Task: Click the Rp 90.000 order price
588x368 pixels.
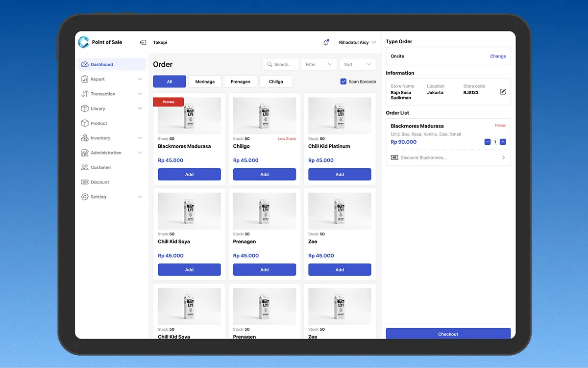Action: click(404, 142)
